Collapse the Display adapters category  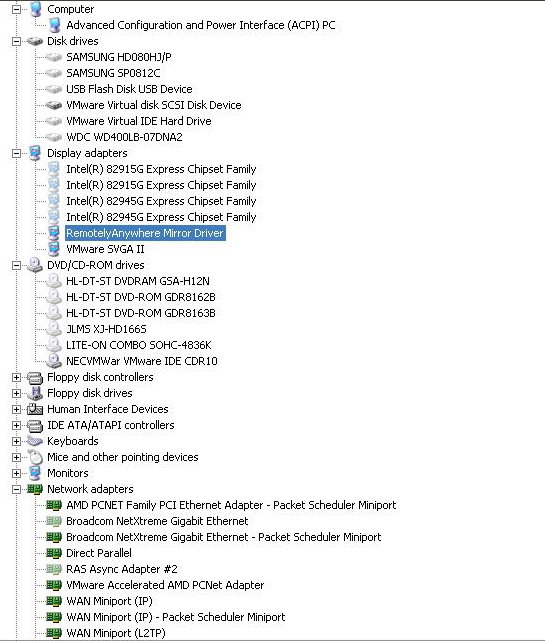16,153
